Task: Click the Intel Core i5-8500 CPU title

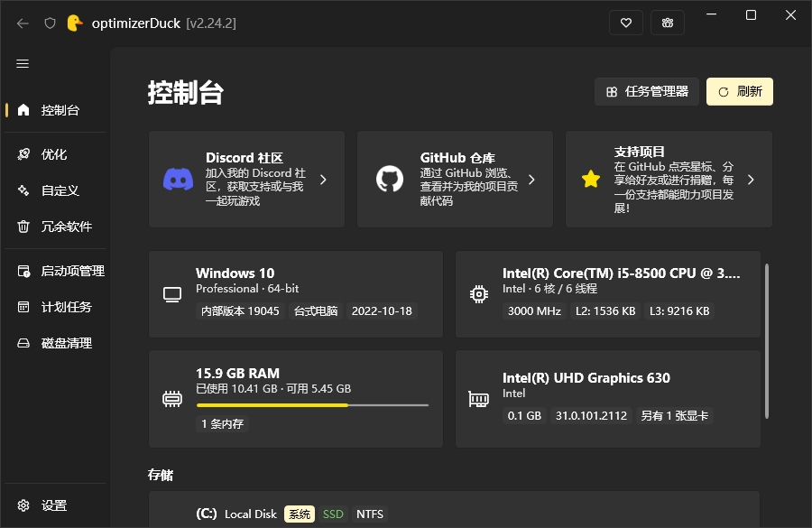Action: [621, 273]
